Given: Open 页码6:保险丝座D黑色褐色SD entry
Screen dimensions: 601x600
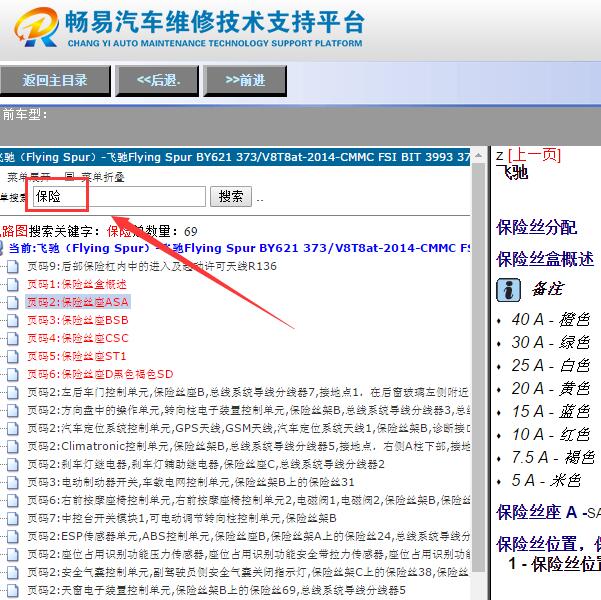Looking at the screenshot, I should point(100,374).
